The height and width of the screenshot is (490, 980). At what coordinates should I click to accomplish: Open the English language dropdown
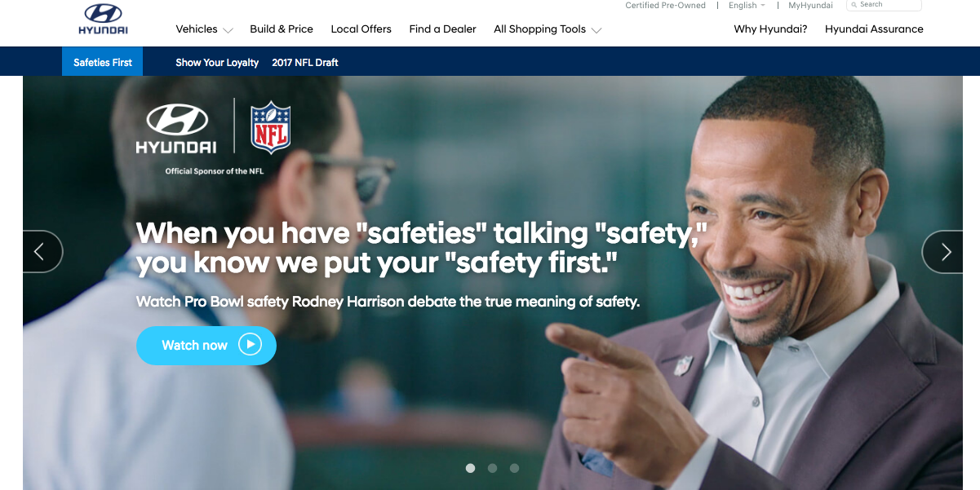coord(747,5)
